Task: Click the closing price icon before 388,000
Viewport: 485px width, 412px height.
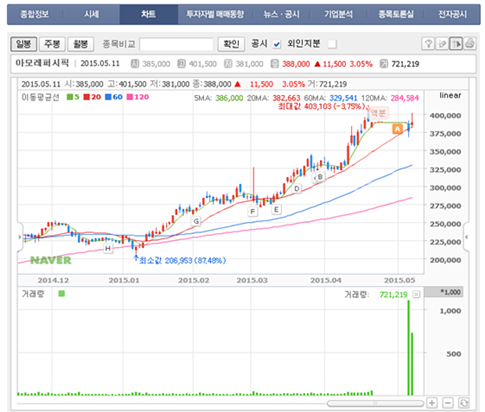Action: click(x=275, y=64)
